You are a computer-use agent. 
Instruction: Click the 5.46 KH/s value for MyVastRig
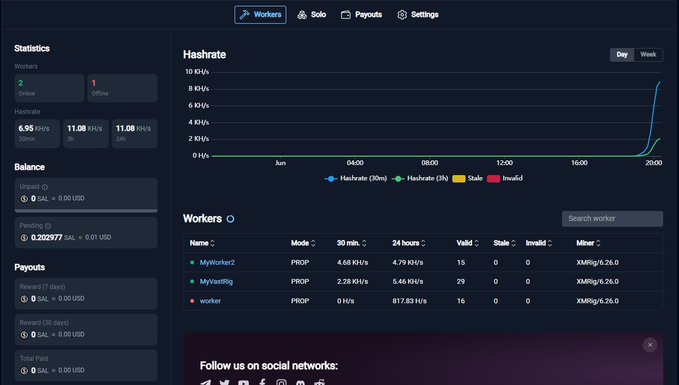[408, 281]
